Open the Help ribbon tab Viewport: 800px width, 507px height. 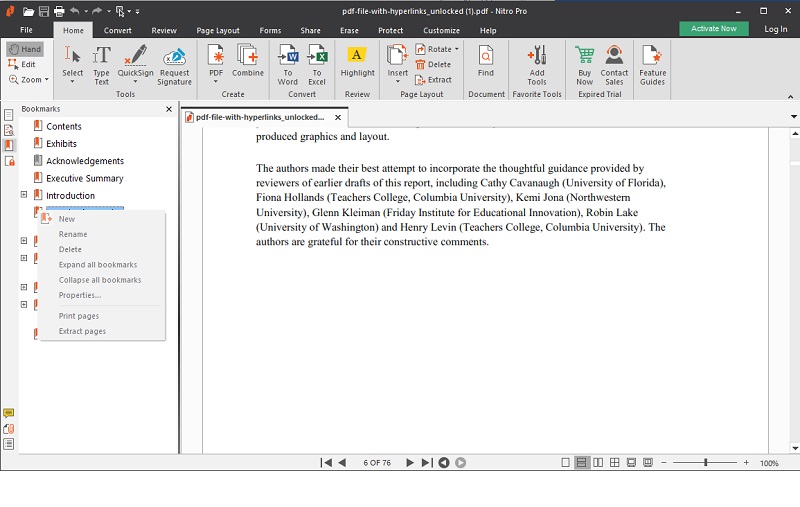point(488,31)
